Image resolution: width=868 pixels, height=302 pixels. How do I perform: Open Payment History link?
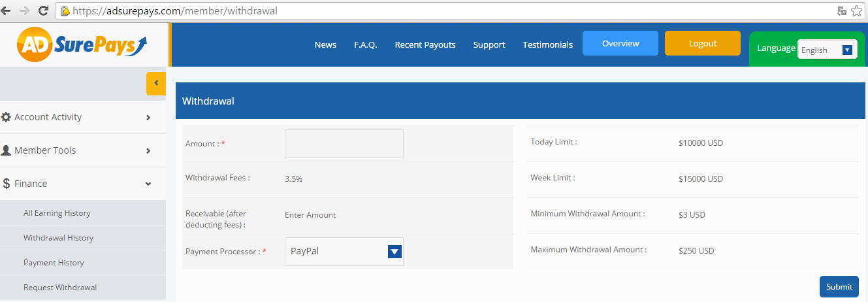click(x=54, y=263)
